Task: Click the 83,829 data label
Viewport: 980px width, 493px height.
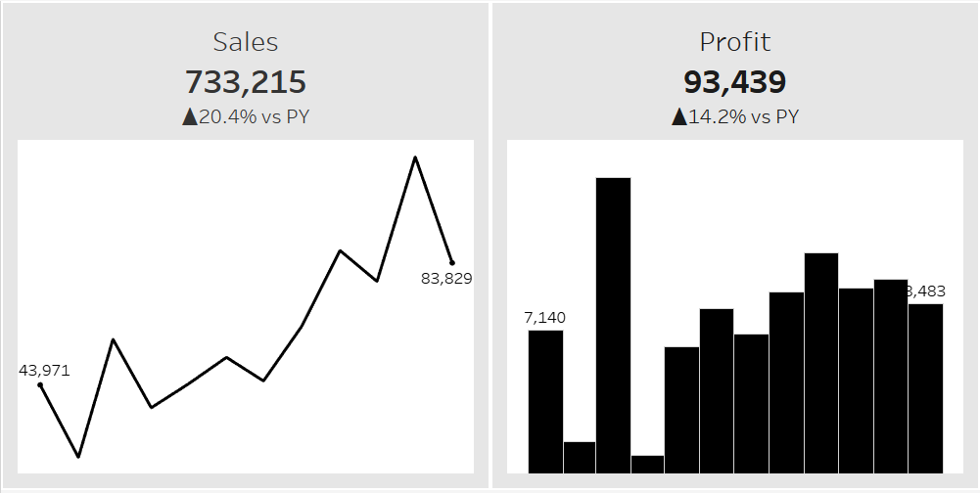Action: pos(446,279)
